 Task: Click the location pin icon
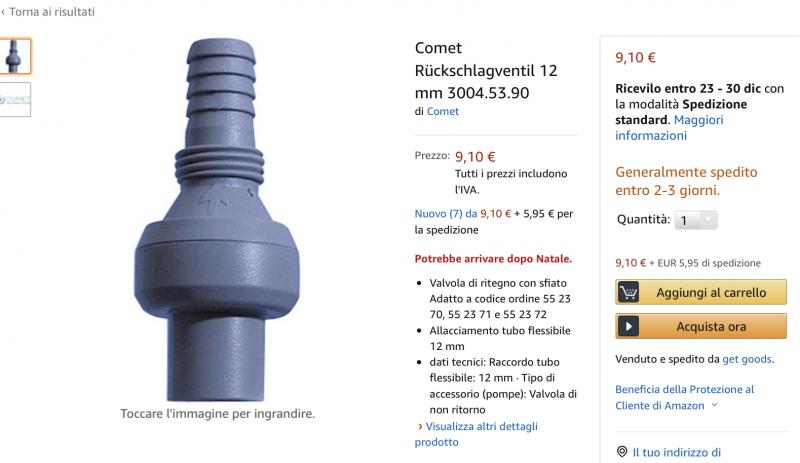[622, 452]
